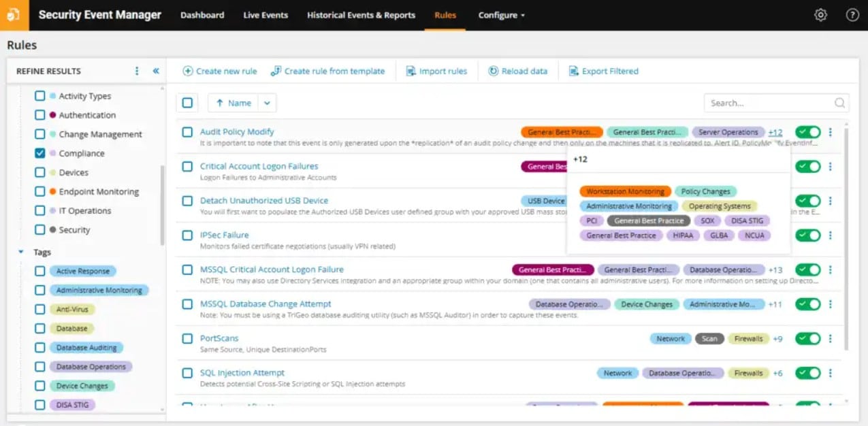Open actions menu for IPSec Failure rule
This screenshot has height=426, width=868.
[831, 235]
